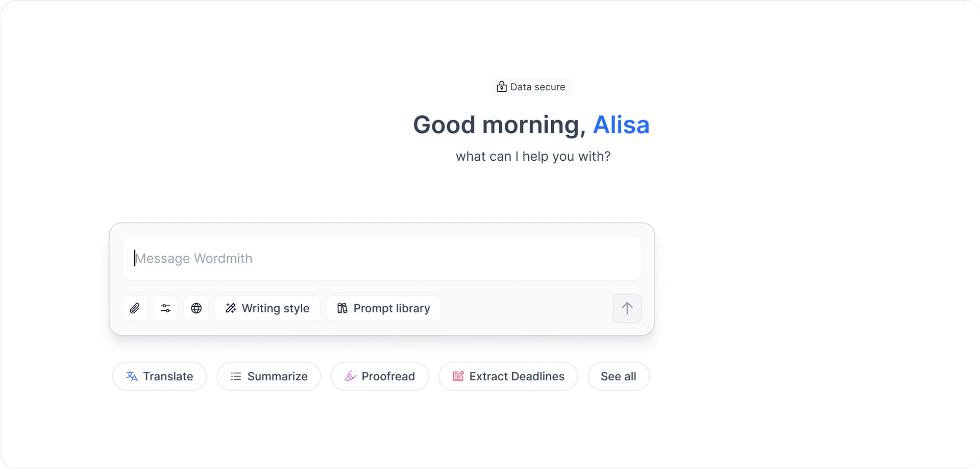Click the magic wand Writing style icon

click(x=231, y=308)
